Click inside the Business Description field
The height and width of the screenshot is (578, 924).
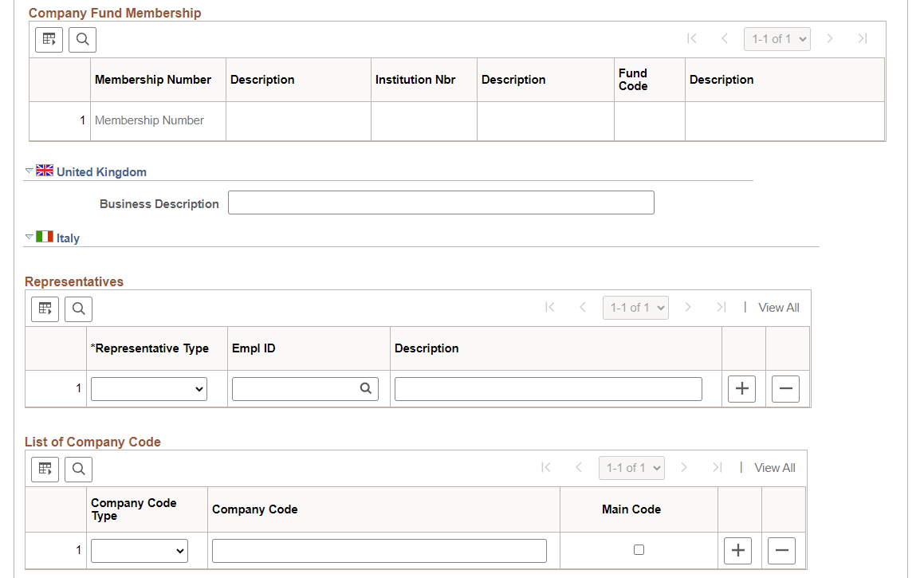[x=441, y=202]
